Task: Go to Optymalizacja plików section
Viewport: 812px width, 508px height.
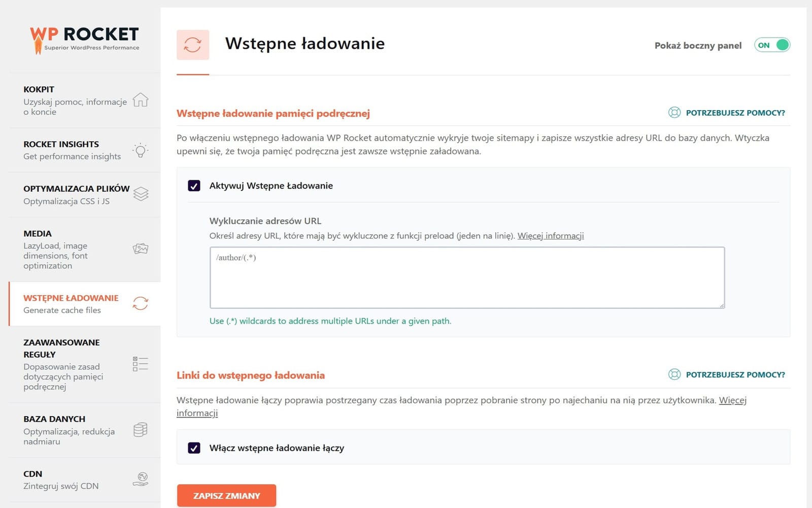Action: (x=85, y=195)
